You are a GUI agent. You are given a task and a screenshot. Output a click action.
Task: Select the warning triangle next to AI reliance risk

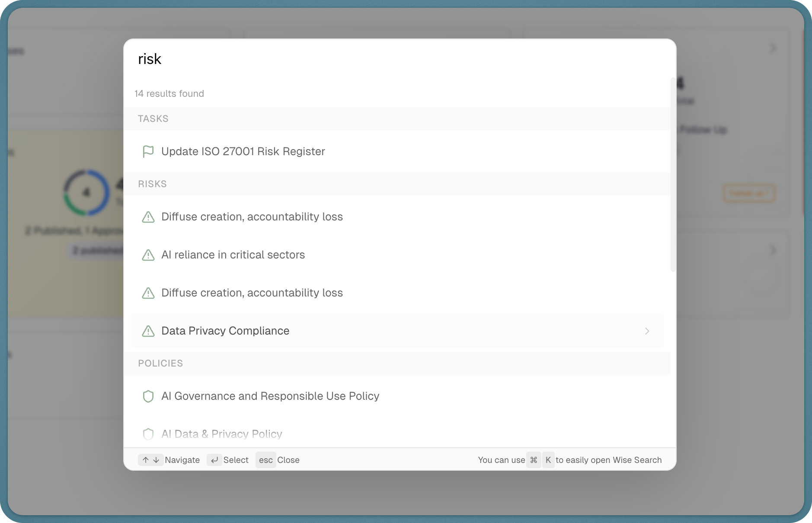148,255
